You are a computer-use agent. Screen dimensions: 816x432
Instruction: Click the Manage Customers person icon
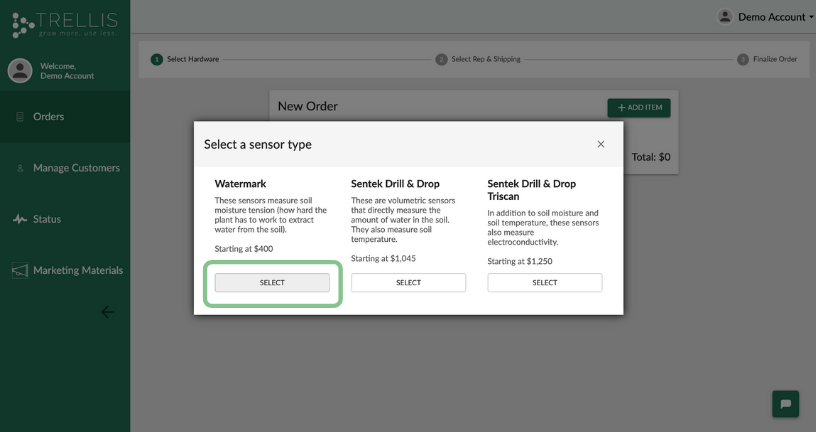click(x=20, y=168)
